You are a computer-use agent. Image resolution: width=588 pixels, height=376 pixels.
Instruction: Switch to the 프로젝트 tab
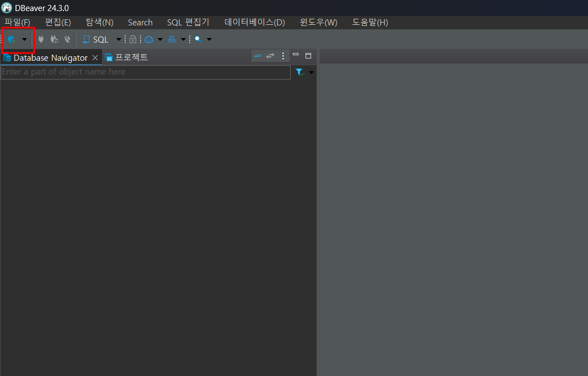click(x=126, y=57)
